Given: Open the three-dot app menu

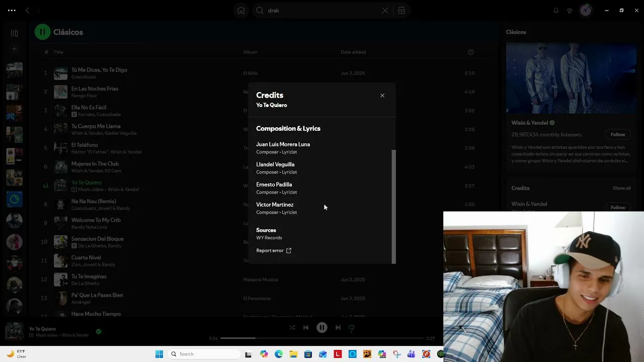Looking at the screenshot, I should pos(12,10).
